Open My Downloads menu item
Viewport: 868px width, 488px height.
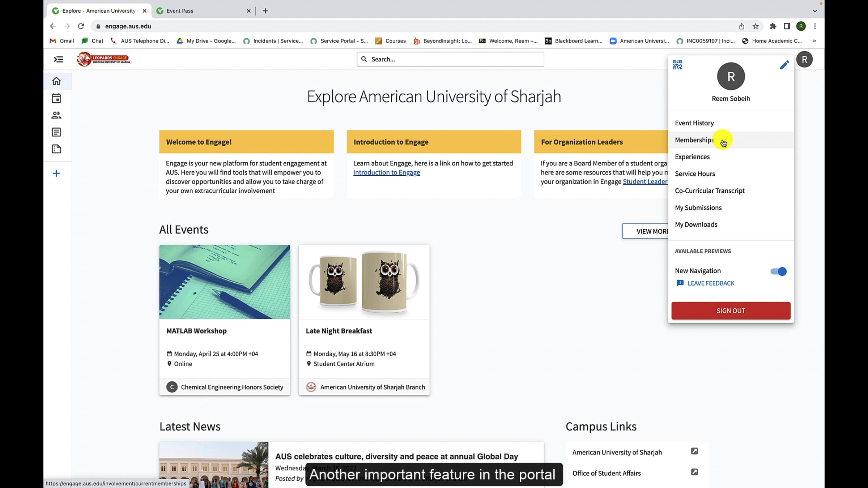point(731,224)
